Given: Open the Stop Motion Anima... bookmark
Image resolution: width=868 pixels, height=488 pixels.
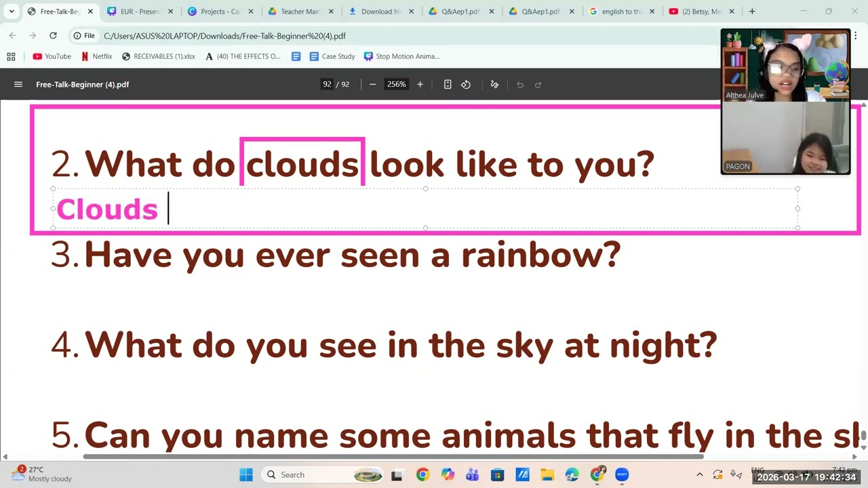Looking at the screenshot, I should (x=402, y=56).
